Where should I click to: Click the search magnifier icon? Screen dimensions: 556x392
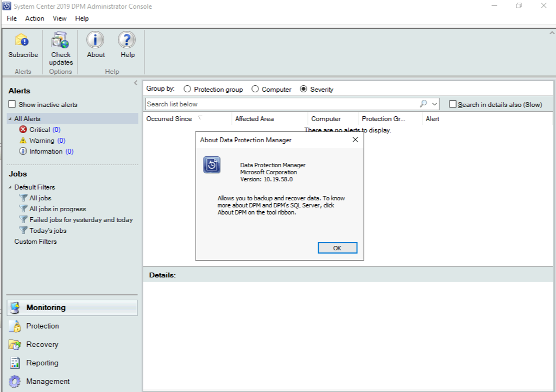(x=424, y=104)
